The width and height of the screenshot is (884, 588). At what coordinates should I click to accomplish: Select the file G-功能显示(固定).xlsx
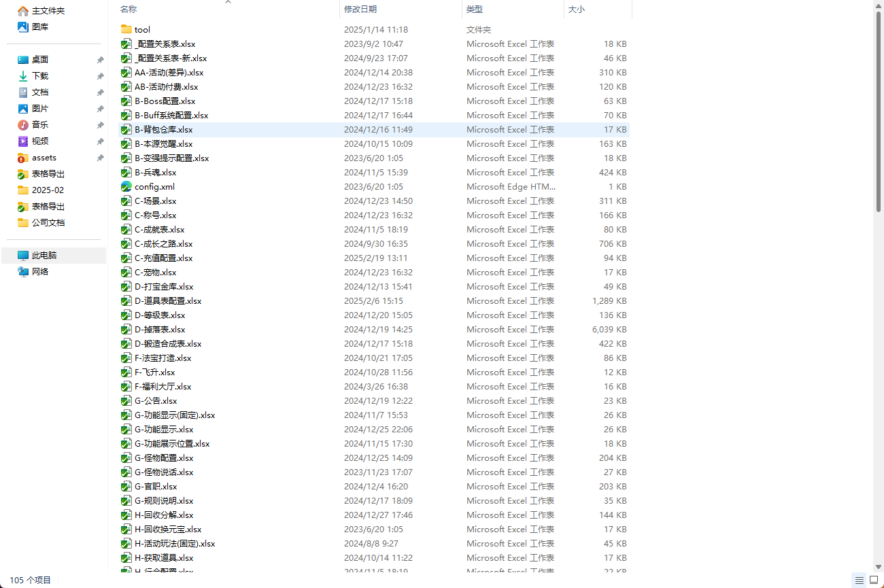(x=175, y=415)
